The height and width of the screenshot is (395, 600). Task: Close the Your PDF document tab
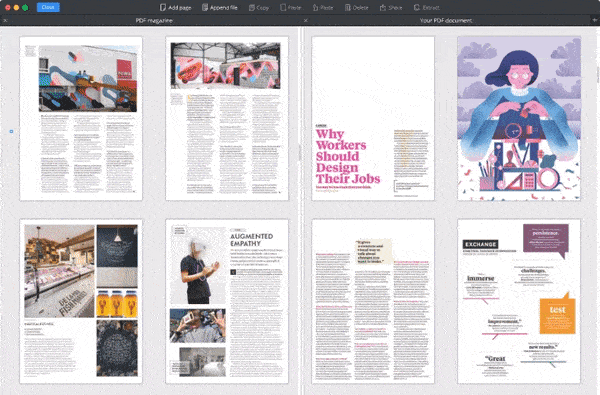pos(306,20)
